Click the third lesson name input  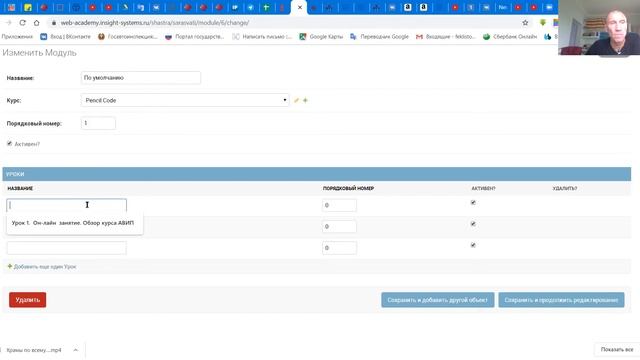click(67, 248)
